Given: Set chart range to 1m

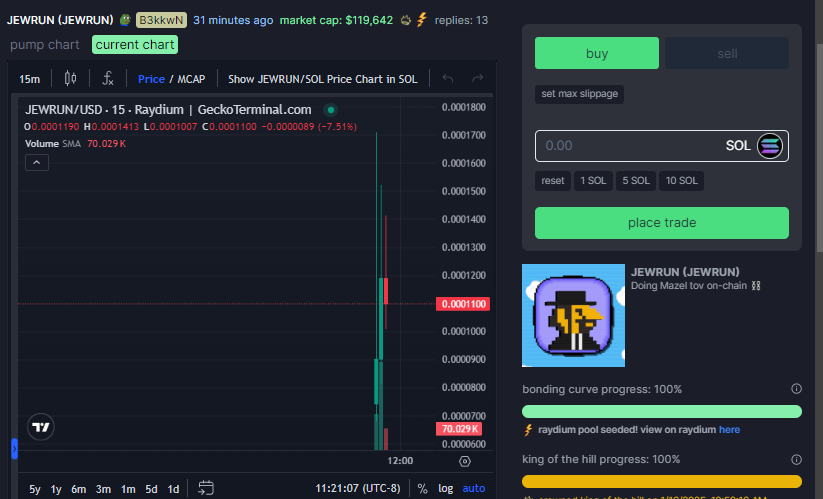Looking at the screenshot, I should pyautogui.click(x=128, y=489).
